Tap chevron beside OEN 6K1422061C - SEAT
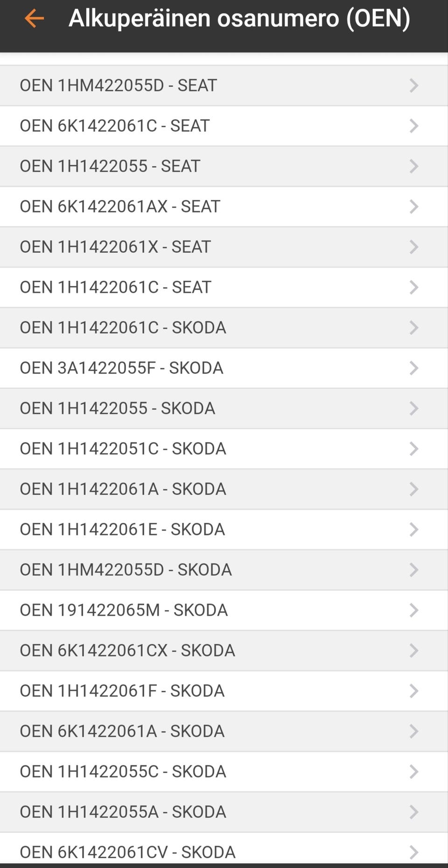Viewport: 448px width, 868px height. 413,126
